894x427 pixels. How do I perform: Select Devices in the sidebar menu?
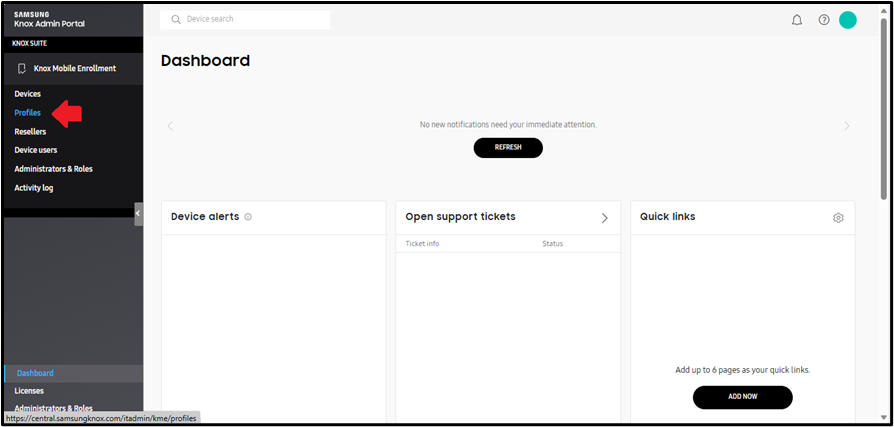[27, 94]
